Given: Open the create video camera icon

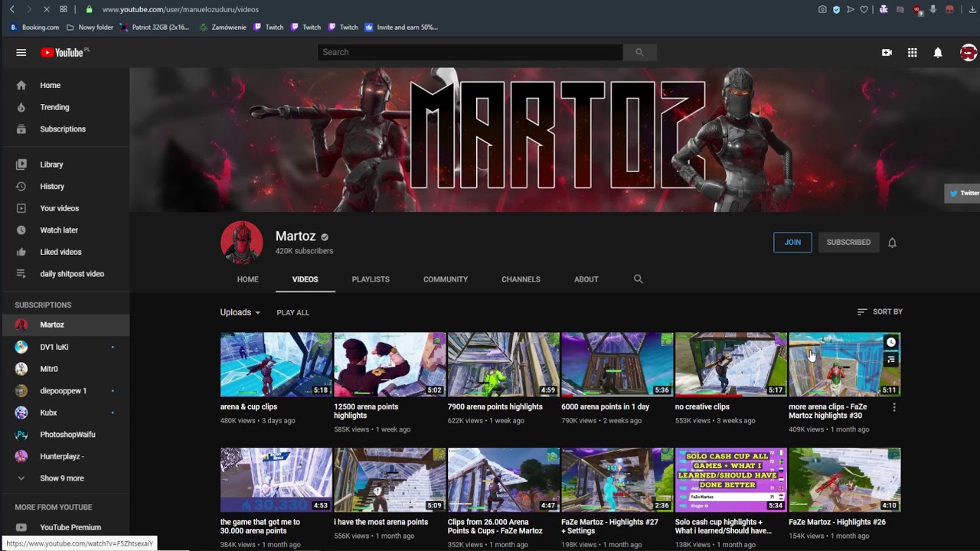Looking at the screenshot, I should [x=887, y=53].
